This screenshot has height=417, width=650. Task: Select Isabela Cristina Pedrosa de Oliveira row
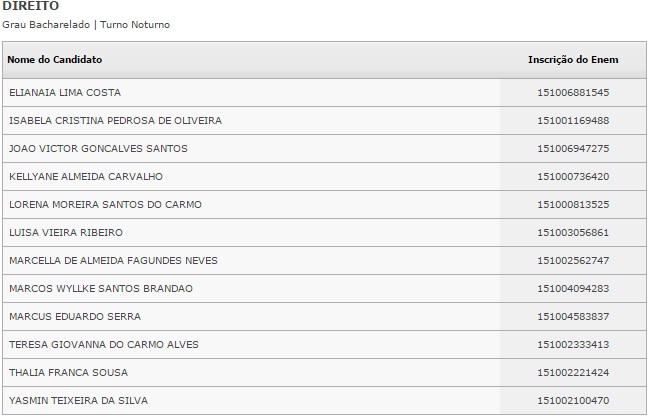pos(115,121)
